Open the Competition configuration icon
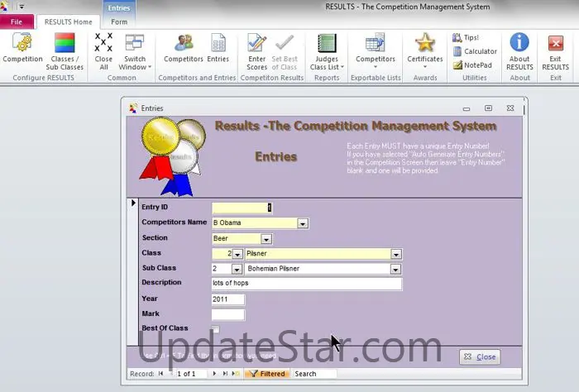 coord(22,48)
